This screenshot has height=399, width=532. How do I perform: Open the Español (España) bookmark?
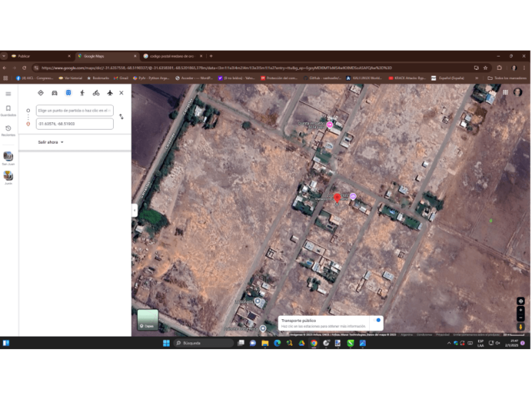tap(448, 78)
